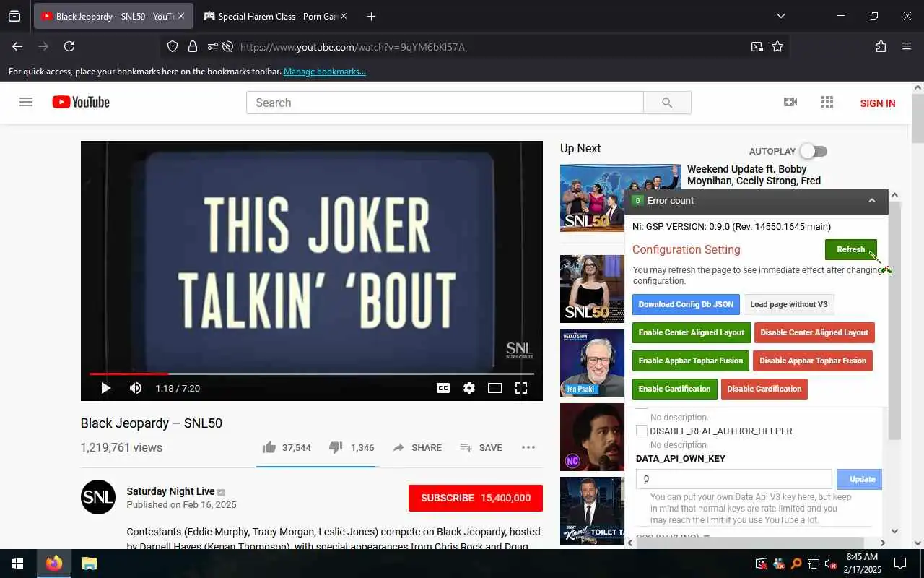
Task: Open the Saturday Night Live channel name
Action: click(x=170, y=491)
